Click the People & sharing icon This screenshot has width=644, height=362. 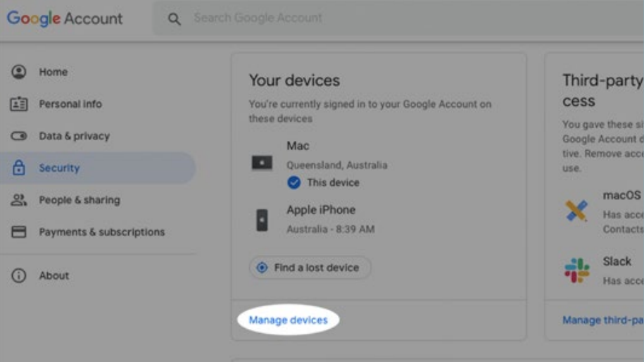click(19, 200)
